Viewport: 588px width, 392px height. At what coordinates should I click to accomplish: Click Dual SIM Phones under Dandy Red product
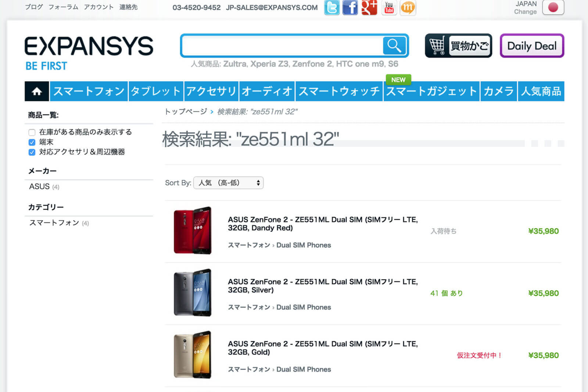[304, 245]
